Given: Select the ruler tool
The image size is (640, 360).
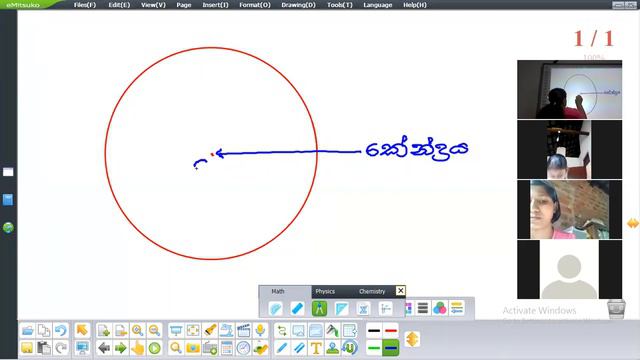Looking at the screenshot, I should (298, 308).
